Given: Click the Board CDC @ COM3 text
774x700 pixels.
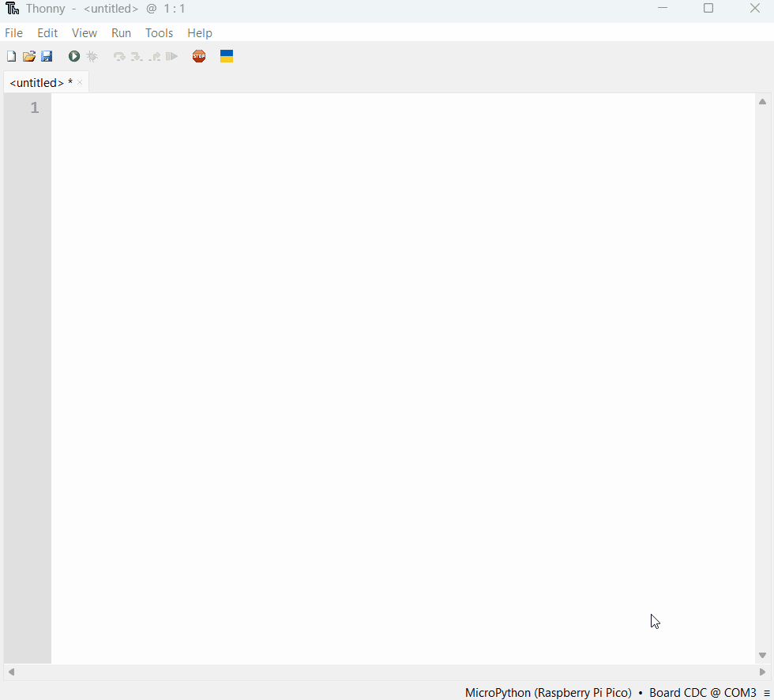Looking at the screenshot, I should tap(702, 693).
